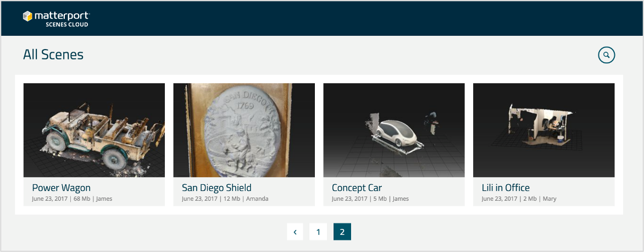The image size is (644, 252).
Task: Select page 2 pagination button
Action: [x=342, y=232]
